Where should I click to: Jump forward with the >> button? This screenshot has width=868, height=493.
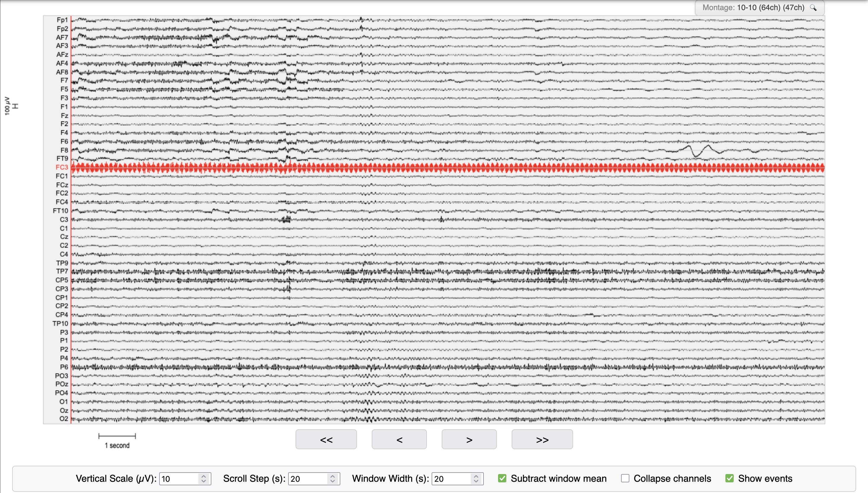(x=542, y=439)
